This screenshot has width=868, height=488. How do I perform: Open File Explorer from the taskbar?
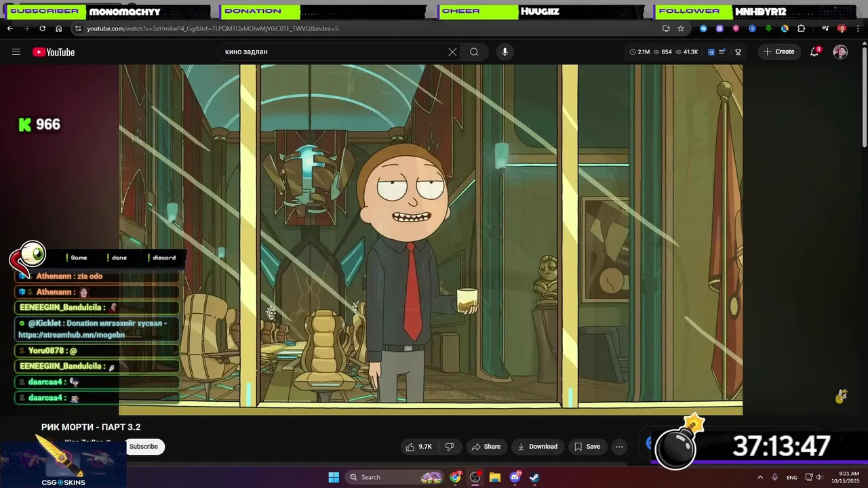tap(495, 477)
